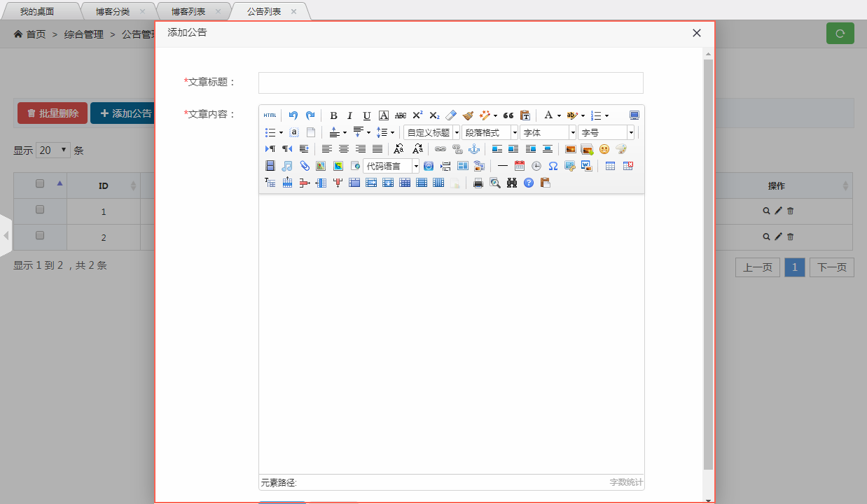Image resolution: width=867 pixels, height=504 pixels.
Task: Close the 博客列表 tab with its x
Action: [x=218, y=11]
